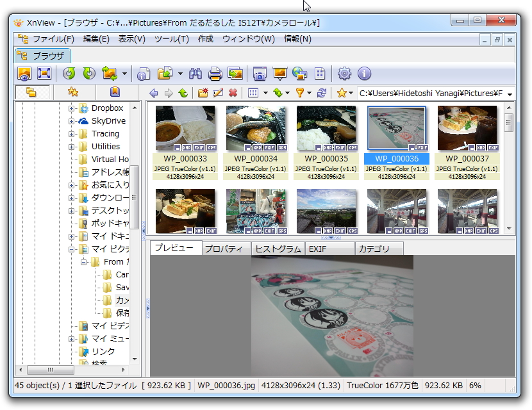The height and width of the screenshot is (410, 532).
Task: Click the blue info (i) toolbar icon
Action: click(x=363, y=74)
